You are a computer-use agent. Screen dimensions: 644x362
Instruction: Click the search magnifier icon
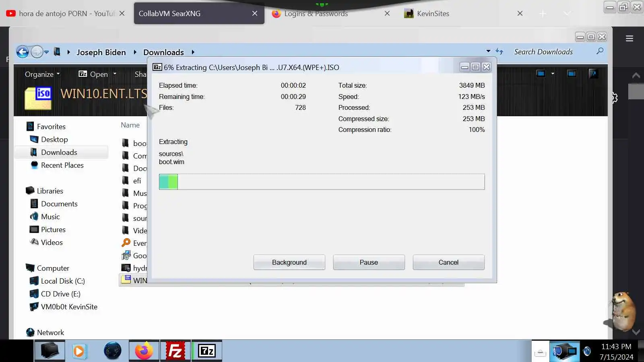[600, 51]
